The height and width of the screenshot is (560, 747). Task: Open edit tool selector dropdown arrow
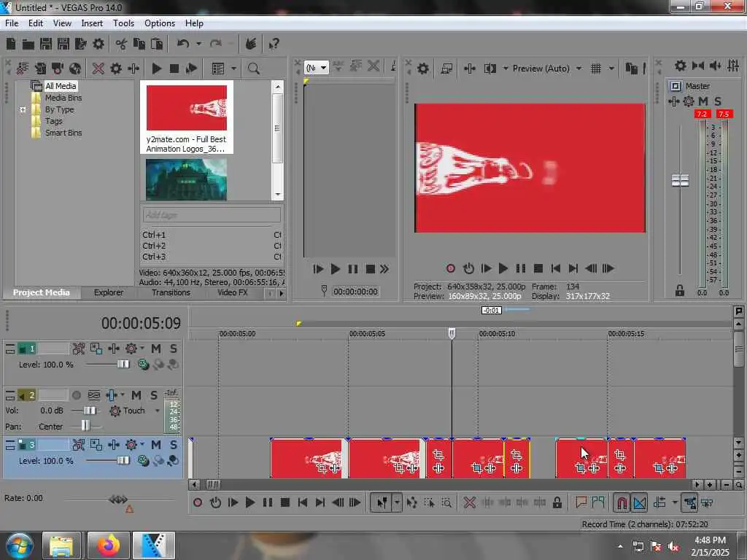click(x=397, y=502)
